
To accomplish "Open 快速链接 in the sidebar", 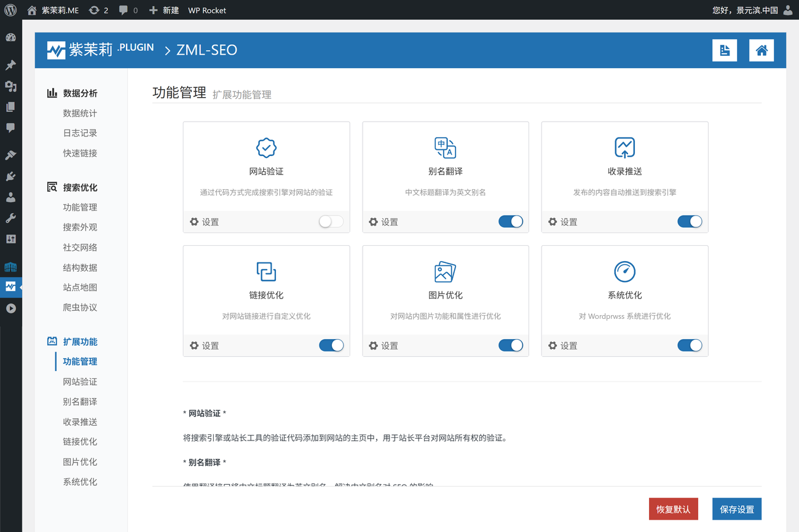I will tap(80, 153).
